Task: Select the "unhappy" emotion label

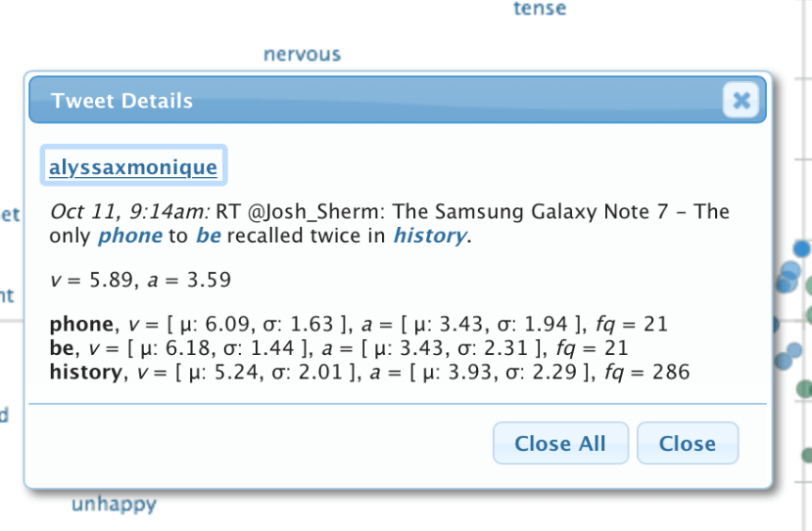Action: (x=114, y=505)
